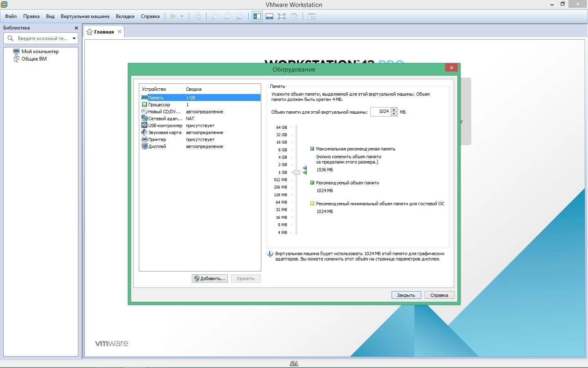This screenshot has height=368, width=588.
Task: Click the присутствует value for Принтер
Action: pos(200,139)
